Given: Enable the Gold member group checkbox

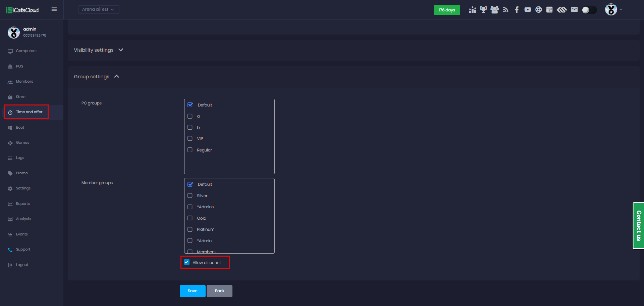Looking at the screenshot, I should 190,218.
